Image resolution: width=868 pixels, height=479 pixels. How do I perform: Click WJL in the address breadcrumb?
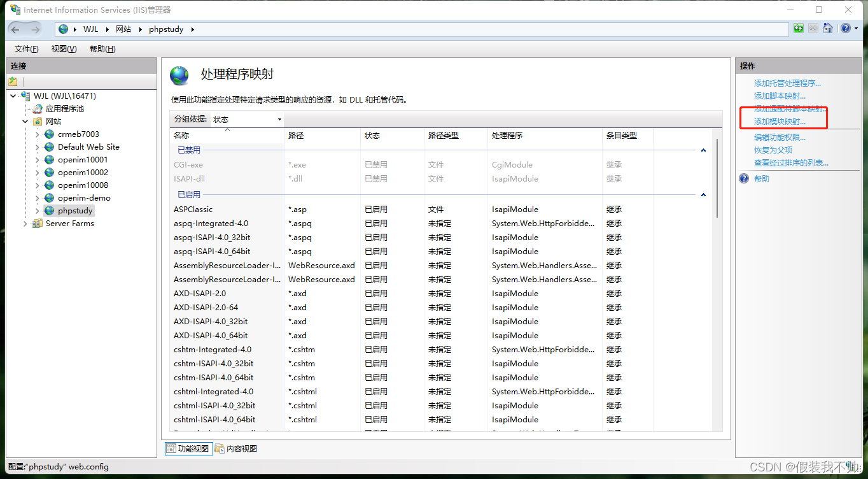pyautogui.click(x=90, y=29)
